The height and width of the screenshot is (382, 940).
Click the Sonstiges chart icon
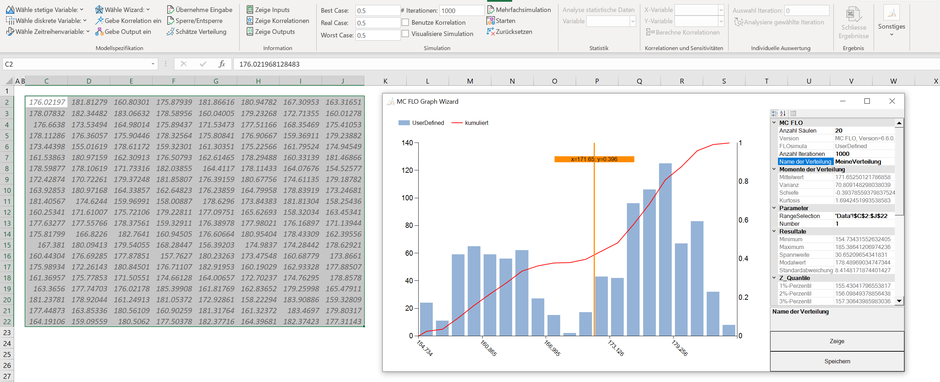tap(891, 13)
